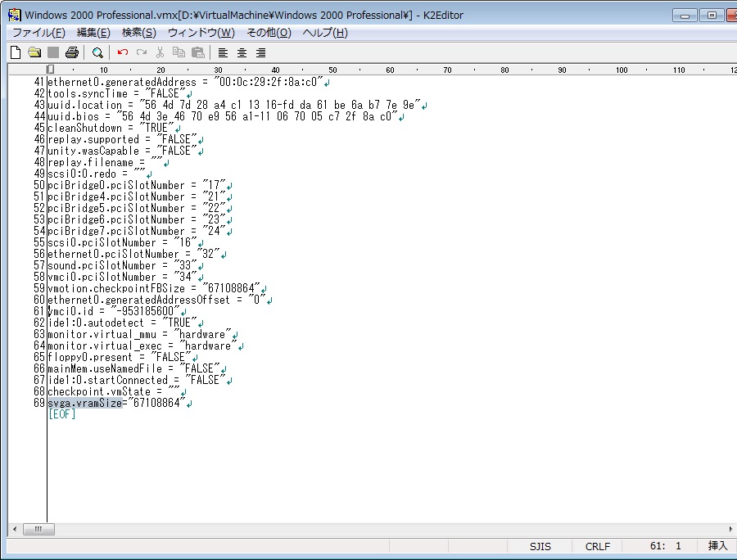
Task: Center the text with the align center icon
Action: [x=242, y=52]
